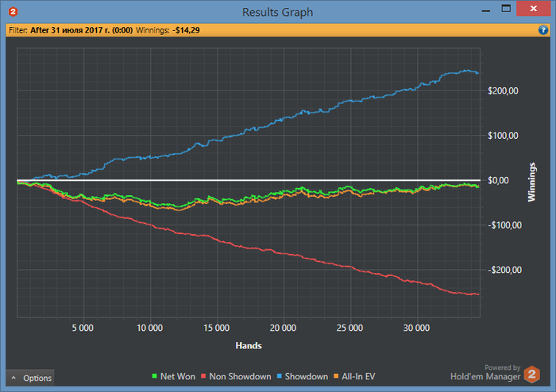Toggle the All-In EV legend entry
This screenshot has height=392, width=556.
click(354, 376)
